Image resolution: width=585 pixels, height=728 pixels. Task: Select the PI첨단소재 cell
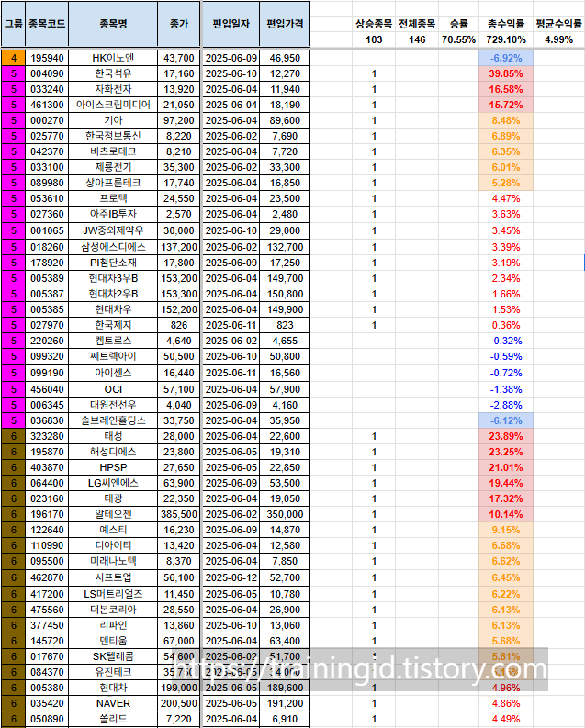tap(113, 263)
